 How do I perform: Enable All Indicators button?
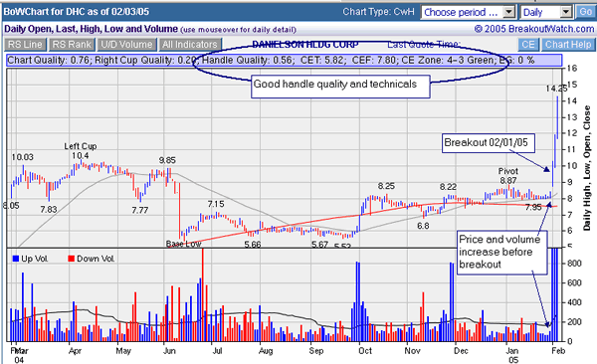(190, 45)
